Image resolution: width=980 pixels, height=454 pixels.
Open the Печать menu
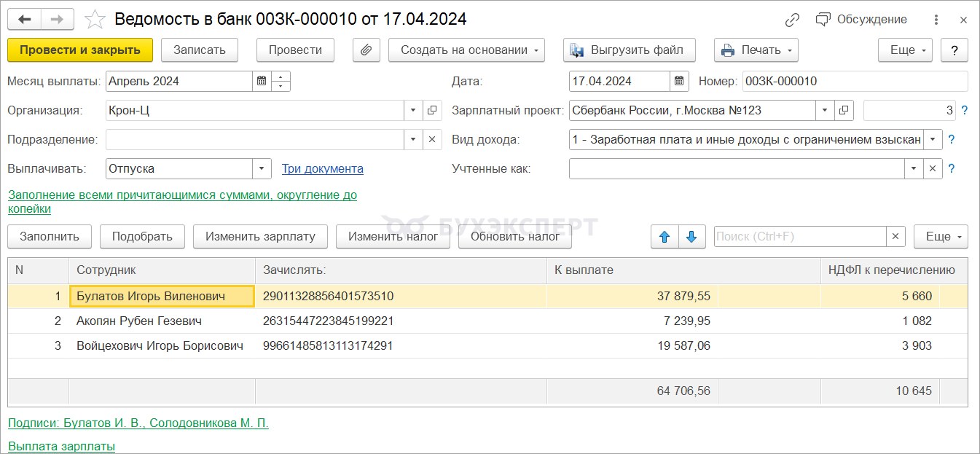[756, 50]
